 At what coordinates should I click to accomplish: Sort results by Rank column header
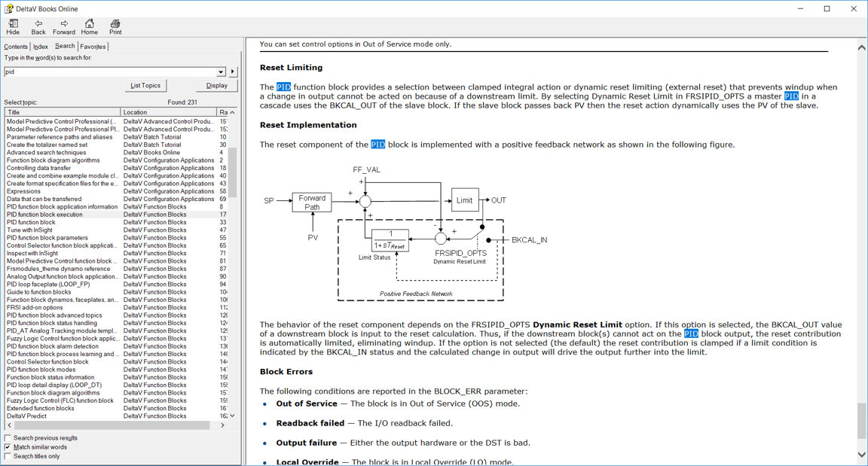click(x=222, y=112)
